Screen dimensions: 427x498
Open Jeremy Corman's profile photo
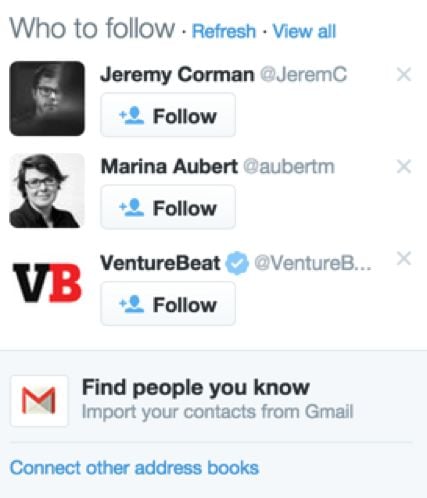point(47,98)
